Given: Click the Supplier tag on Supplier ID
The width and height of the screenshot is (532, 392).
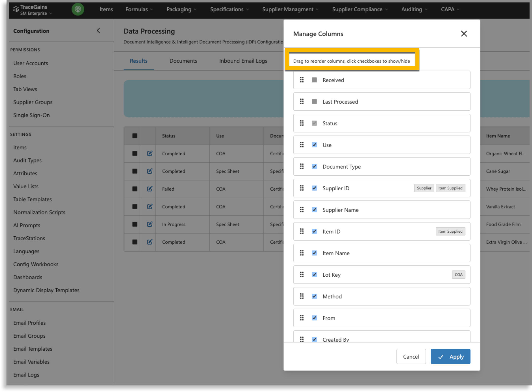Looking at the screenshot, I should 424,188.
